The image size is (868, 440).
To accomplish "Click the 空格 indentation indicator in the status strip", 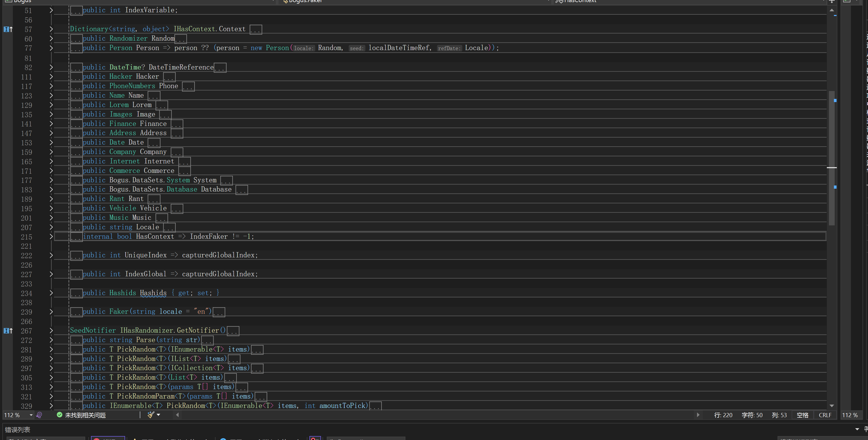I will (x=803, y=415).
